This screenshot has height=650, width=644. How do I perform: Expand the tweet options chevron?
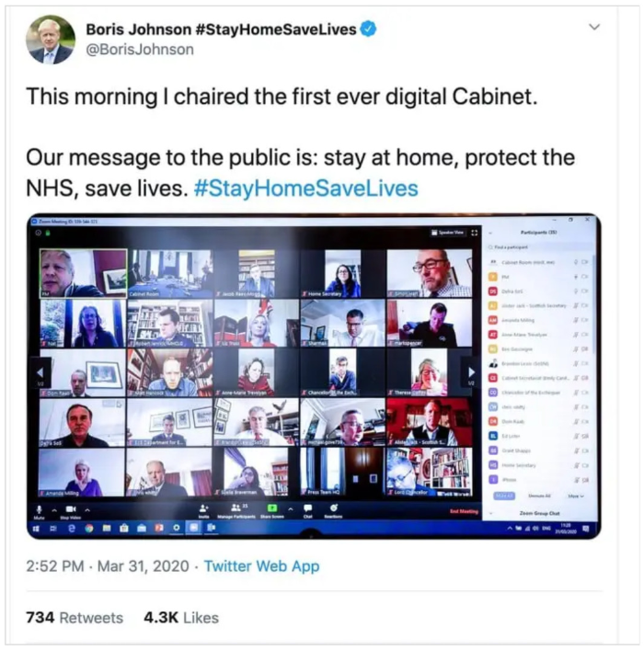594,27
